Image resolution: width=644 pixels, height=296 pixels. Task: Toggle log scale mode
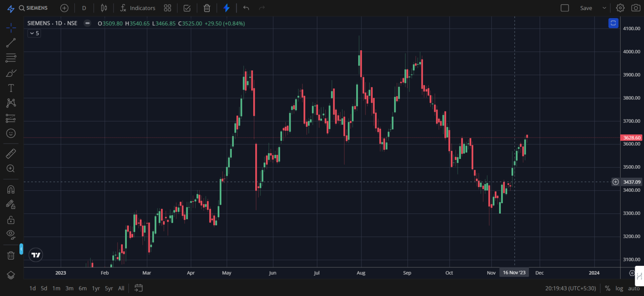(x=619, y=288)
